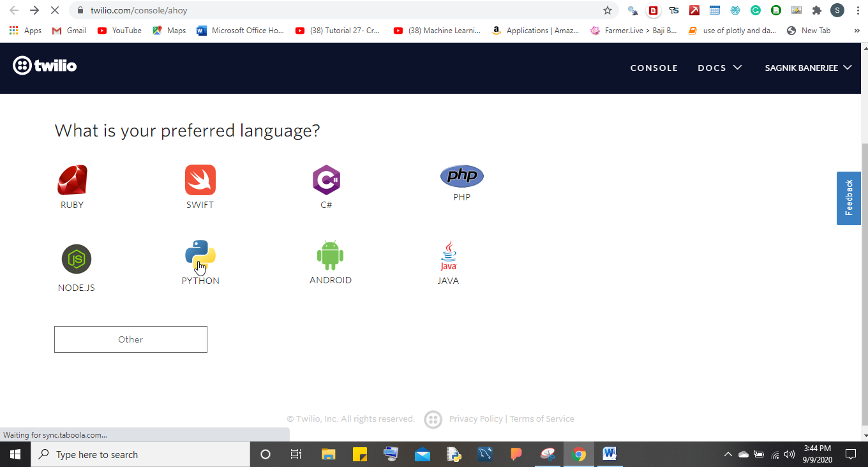Click the Other language button
The image size is (868, 467).
(x=131, y=339)
